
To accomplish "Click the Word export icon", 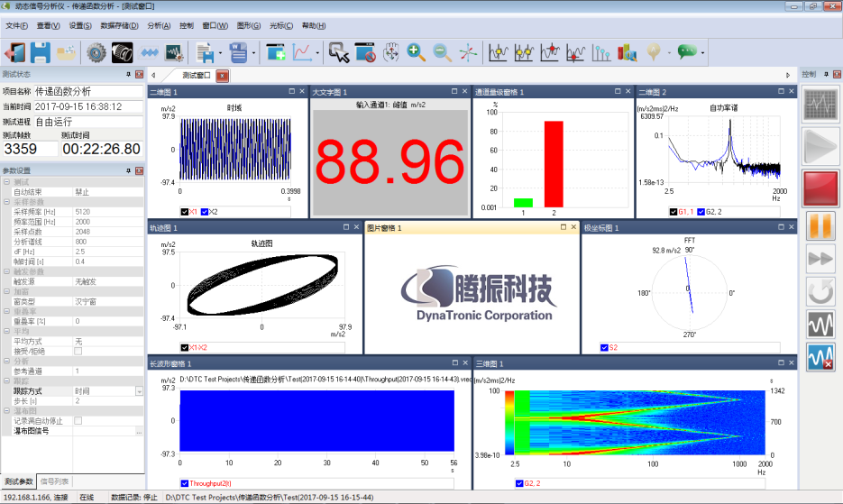I will click(x=238, y=52).
